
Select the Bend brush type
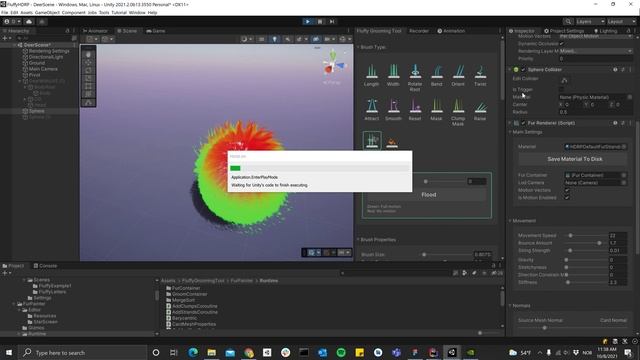point(436,76)
